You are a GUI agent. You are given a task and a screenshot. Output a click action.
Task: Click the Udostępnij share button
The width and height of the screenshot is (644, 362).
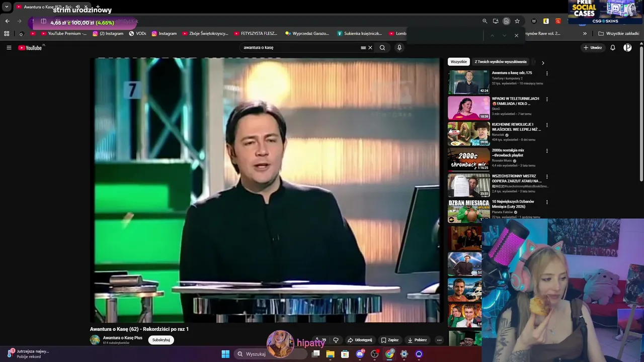tap(360, 340)
